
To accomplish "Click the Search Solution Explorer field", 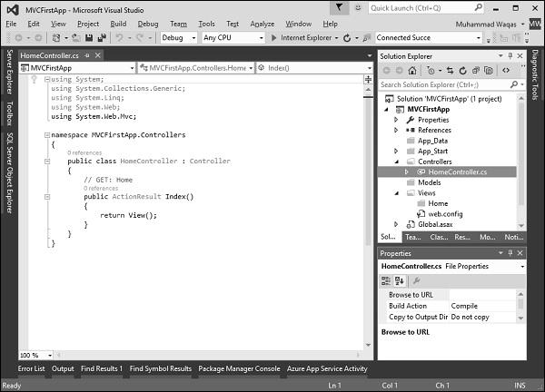I will point(444,84).
